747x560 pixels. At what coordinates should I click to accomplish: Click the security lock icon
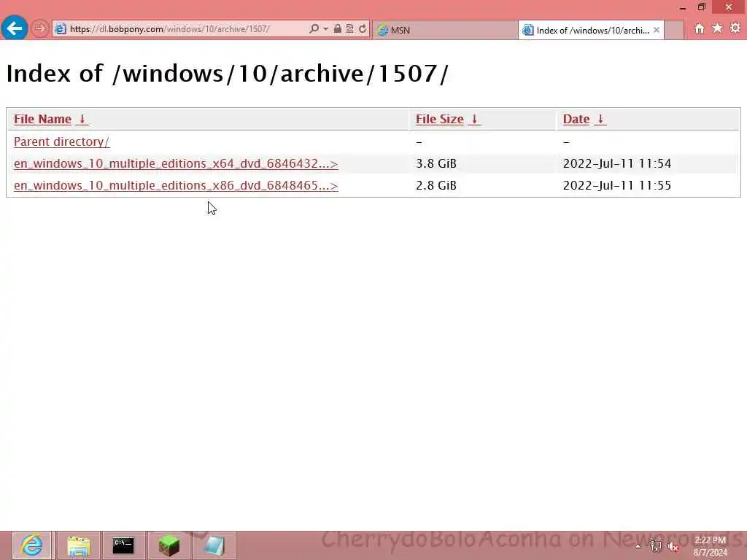click(x=337, y=29)
